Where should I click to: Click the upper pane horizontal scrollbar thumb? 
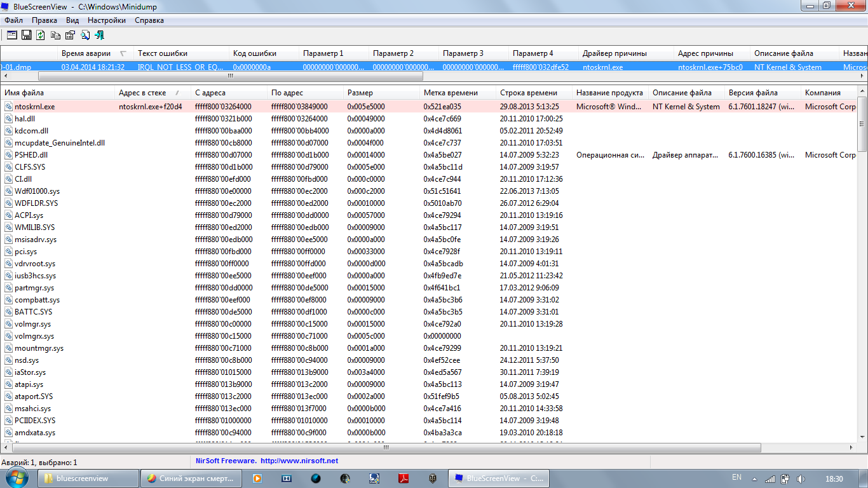pos(230,76)
